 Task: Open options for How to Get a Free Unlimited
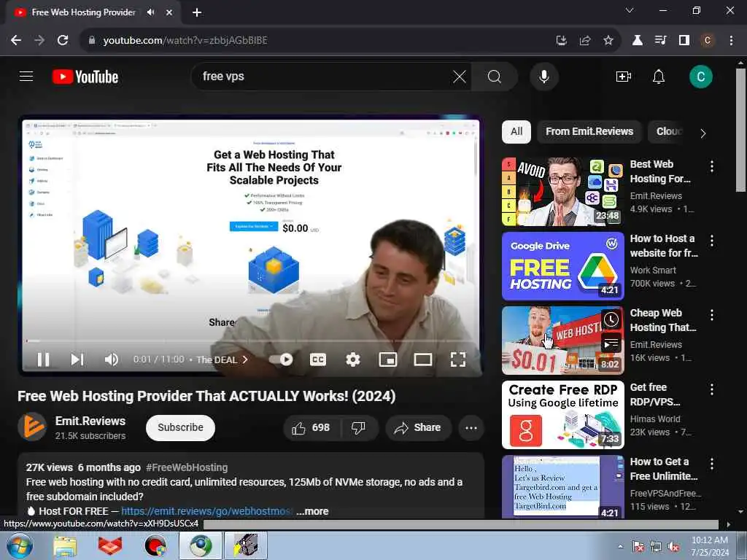[712, 463]
